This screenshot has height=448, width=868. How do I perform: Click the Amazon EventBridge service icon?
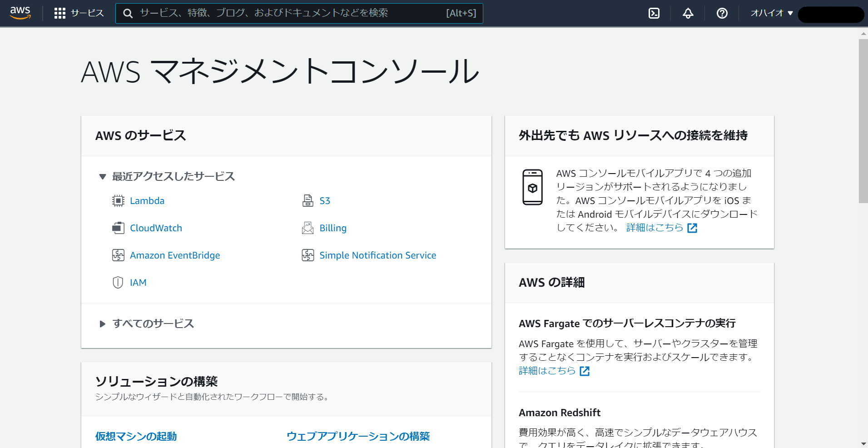pyautogui.click(x=118, y=255)
